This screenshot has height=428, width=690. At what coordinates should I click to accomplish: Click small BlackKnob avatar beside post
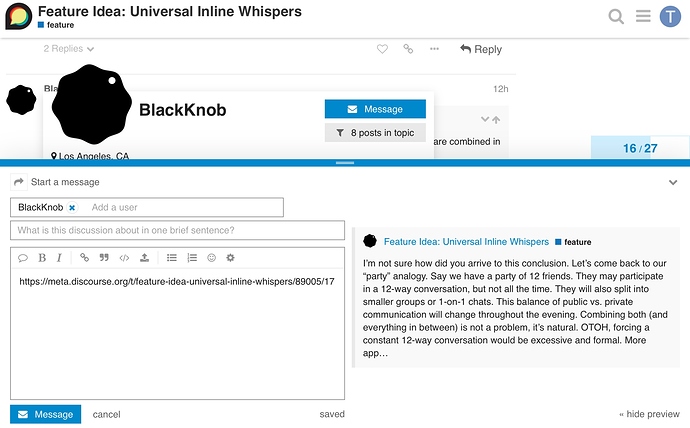point(21,100)
